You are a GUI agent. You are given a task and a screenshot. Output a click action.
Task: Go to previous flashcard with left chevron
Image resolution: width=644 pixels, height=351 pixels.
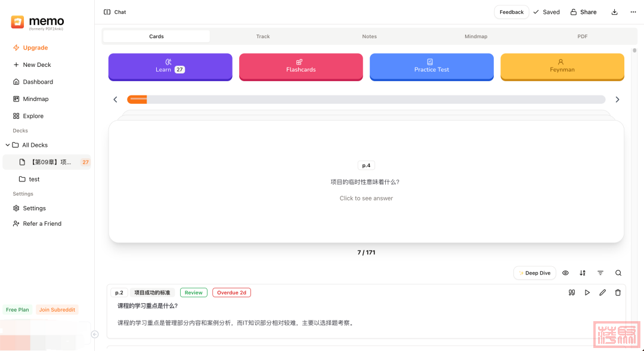[116, 100]
